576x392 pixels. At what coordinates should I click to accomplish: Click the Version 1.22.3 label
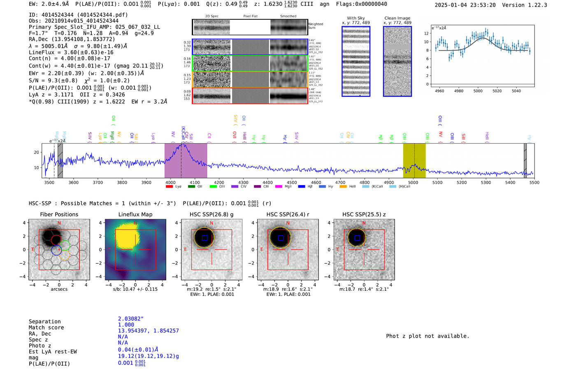(x=525, y=5)
